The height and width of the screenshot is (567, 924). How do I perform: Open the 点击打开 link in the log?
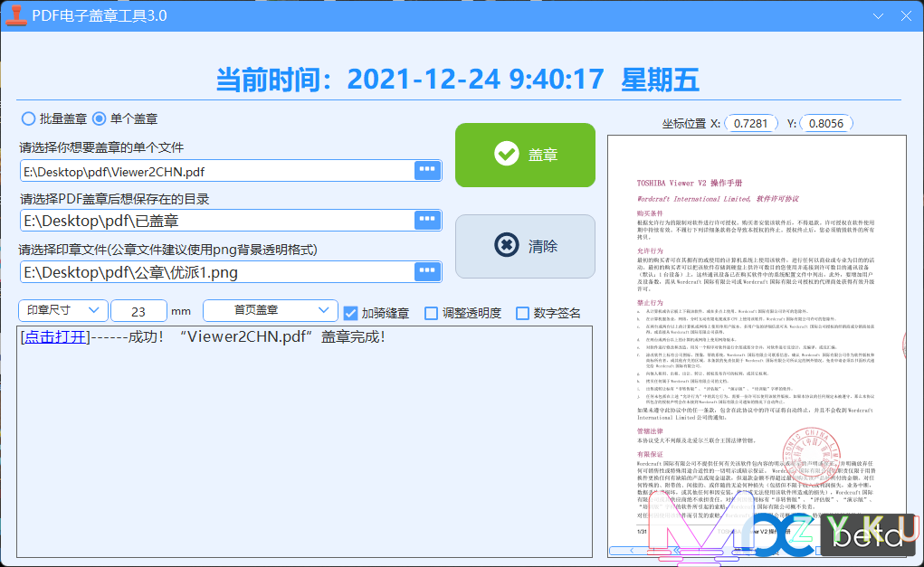point(55,336)
